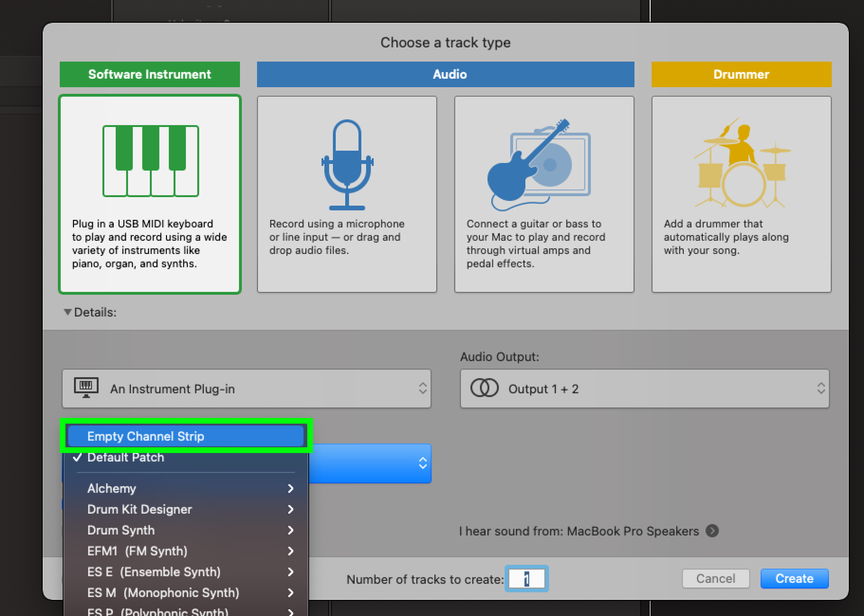Click the help arrow next to MacBook Pro Speakers

pyautogui.click(x=712, y=531)
